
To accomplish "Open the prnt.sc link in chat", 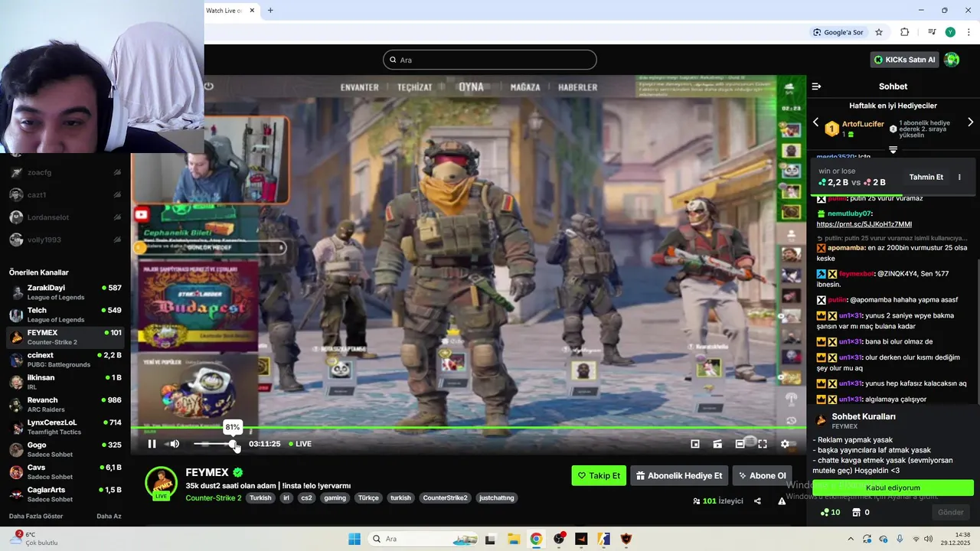I will [x=864, y=224].
